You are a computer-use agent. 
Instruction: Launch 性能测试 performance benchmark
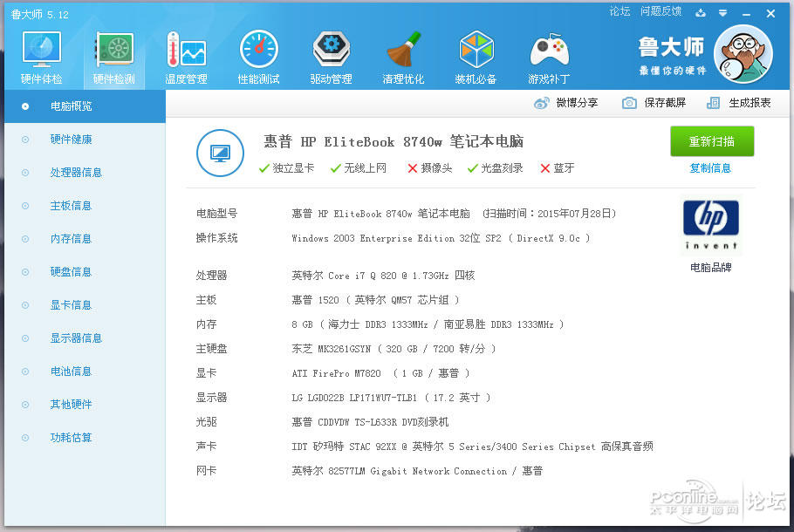(x=259, y=57)
